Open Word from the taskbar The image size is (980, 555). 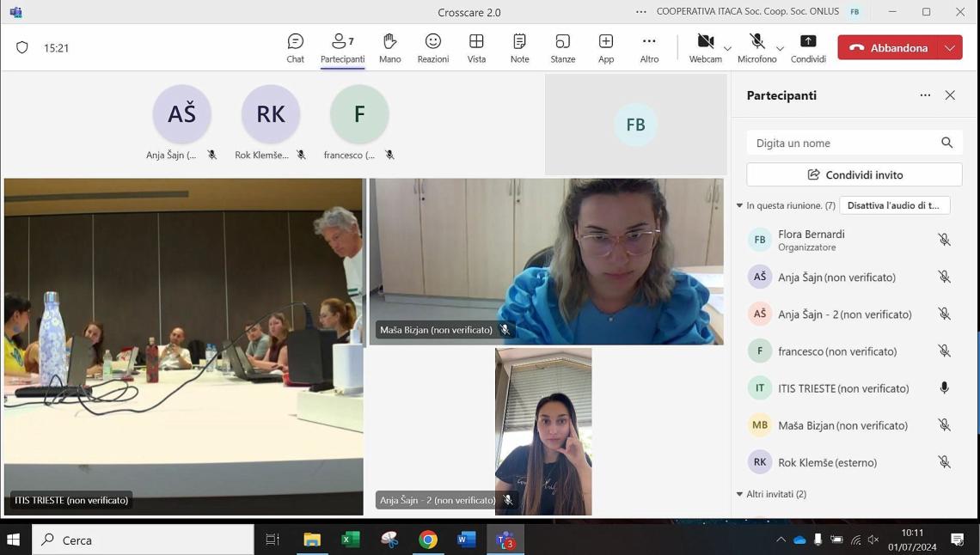pos(466,540)
